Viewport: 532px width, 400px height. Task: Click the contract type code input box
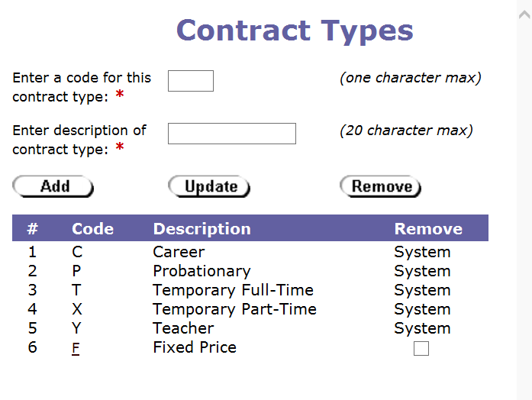190,81
